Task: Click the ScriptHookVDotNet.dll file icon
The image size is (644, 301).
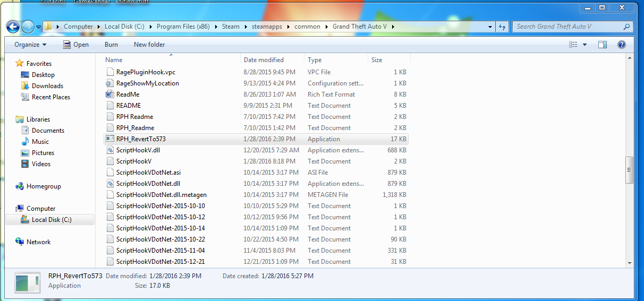Action: click(x=110, y=183)
